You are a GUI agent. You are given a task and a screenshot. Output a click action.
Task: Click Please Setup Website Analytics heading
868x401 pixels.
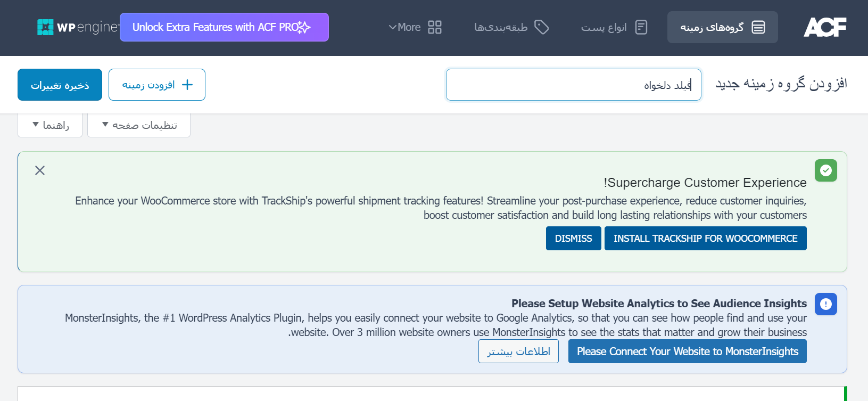click(659, 304)
